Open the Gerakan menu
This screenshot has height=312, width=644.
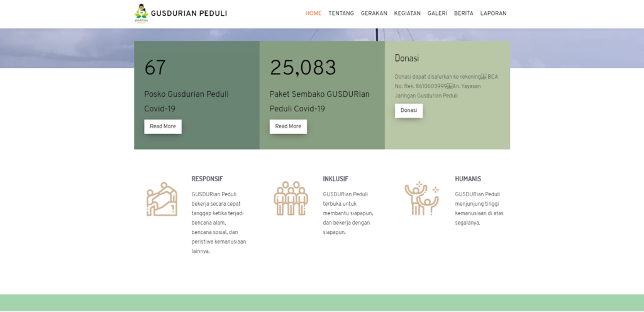click(x=374, y=13)
